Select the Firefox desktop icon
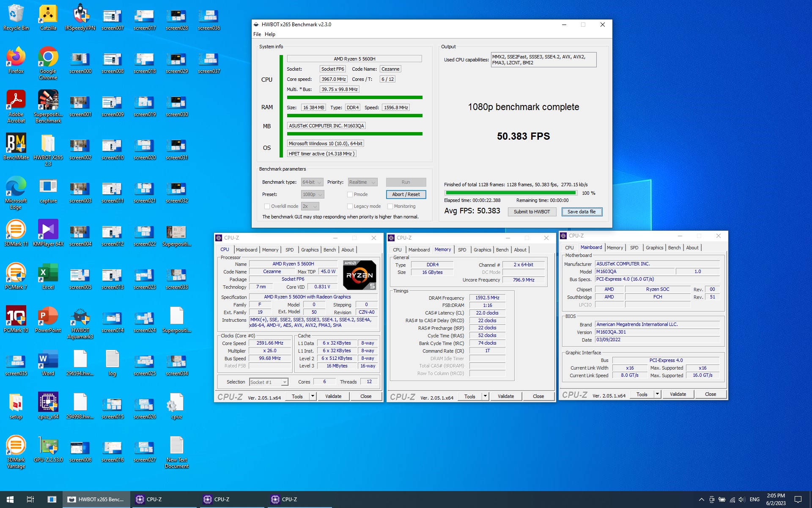Screen dimensions: 812x508 pyautogui.click(x=16, y=61)
